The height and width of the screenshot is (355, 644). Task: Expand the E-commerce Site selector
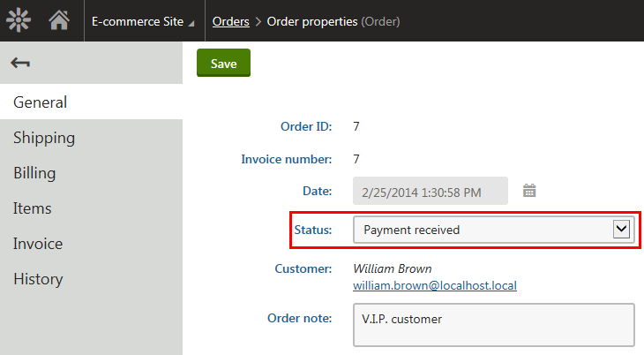pyautogui.click(x=143, y=21)
